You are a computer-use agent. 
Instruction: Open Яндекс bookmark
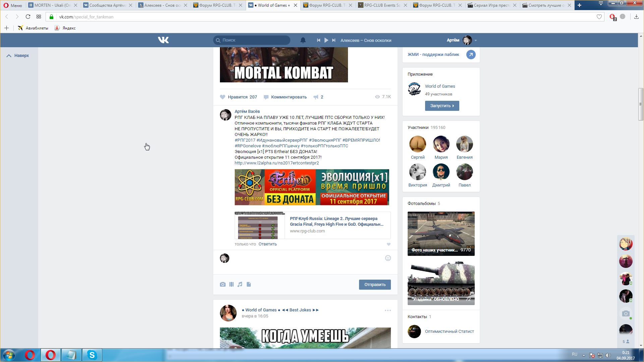(65, 28)
